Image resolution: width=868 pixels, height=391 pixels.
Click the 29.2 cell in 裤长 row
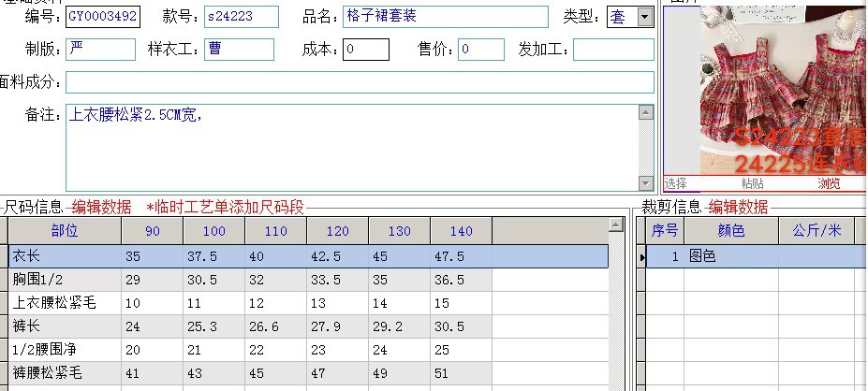point(400,326)
